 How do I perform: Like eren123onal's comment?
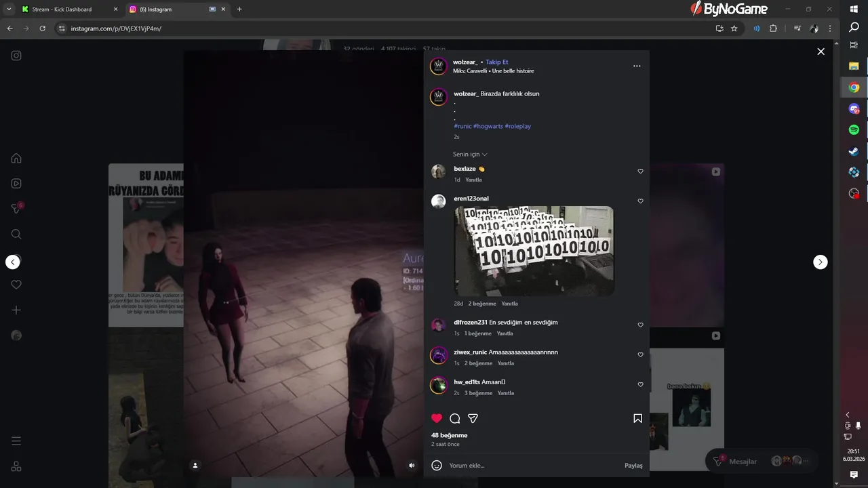tap(640, 201)
